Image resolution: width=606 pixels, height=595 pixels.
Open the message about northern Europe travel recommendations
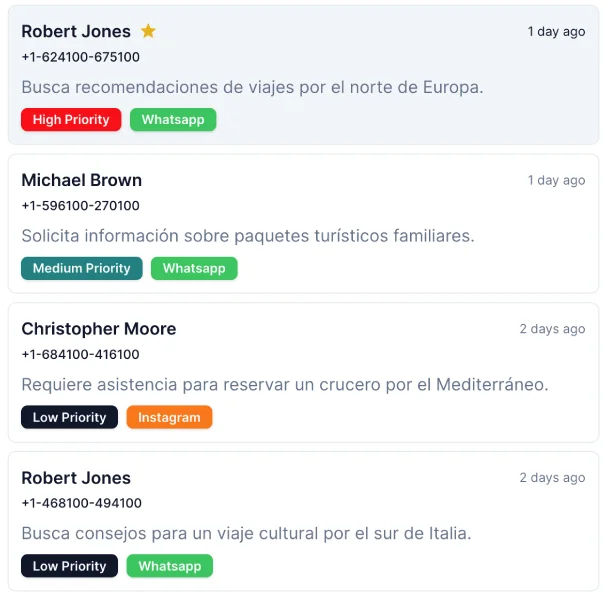[x=252, y=87]
